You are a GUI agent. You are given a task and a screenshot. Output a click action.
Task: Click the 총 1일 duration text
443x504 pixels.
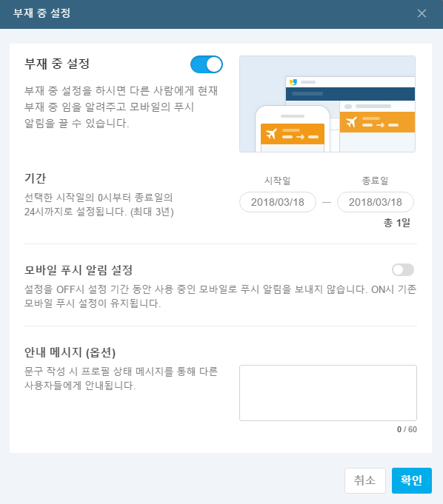(x=397, y=223)
